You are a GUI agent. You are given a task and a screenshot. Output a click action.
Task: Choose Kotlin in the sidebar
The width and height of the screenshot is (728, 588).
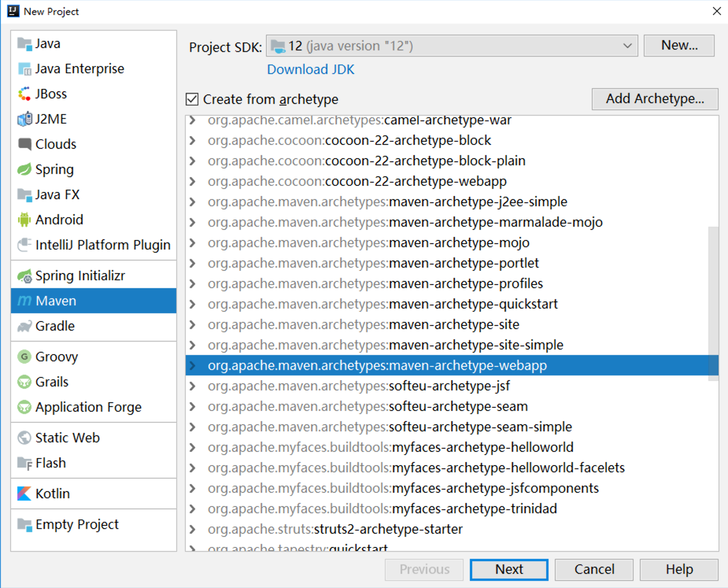coord(94,494)
